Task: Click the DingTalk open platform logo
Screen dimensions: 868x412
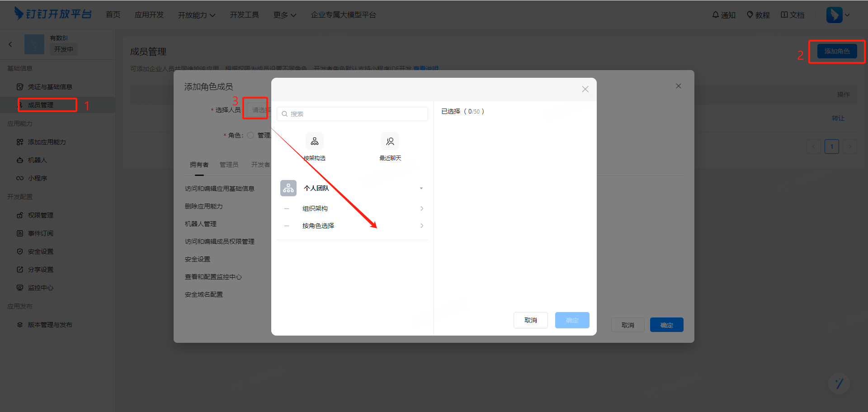Action: click(53, 14)
